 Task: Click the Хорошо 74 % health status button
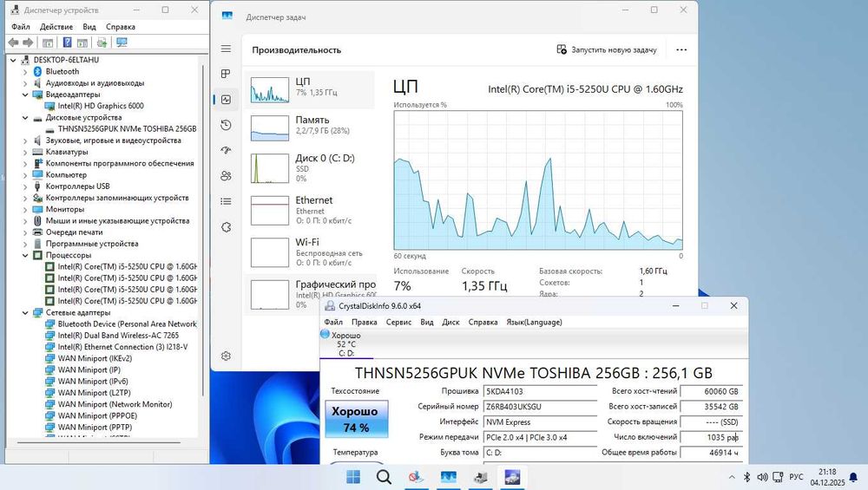357,419
